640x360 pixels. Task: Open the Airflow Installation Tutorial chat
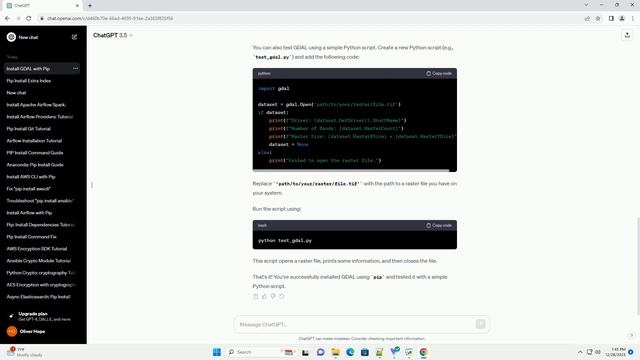tap(42, 141)
